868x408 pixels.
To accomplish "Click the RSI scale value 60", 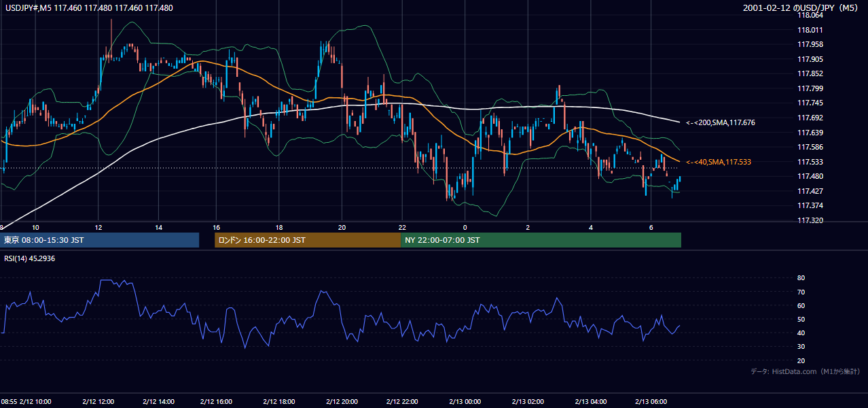I will point(801,305).
